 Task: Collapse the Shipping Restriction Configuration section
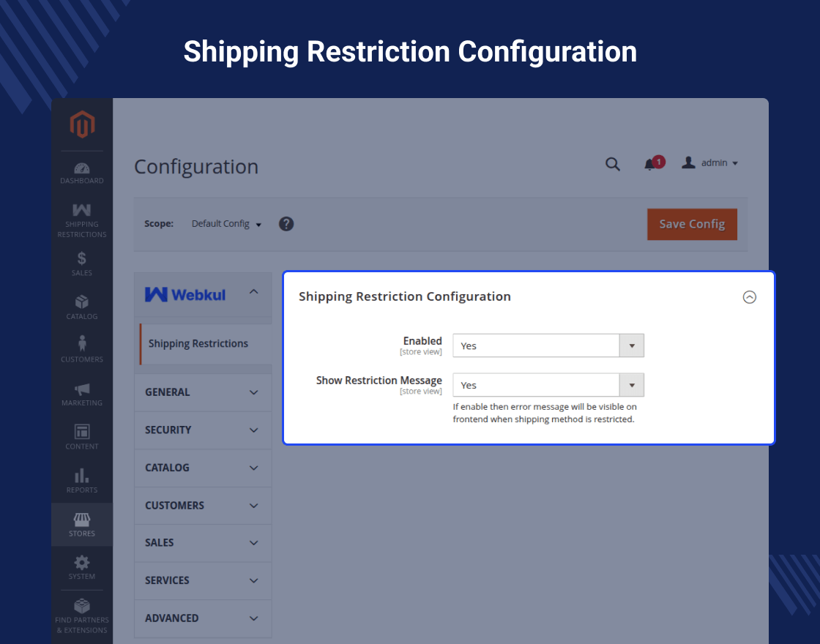pos(749,297)
